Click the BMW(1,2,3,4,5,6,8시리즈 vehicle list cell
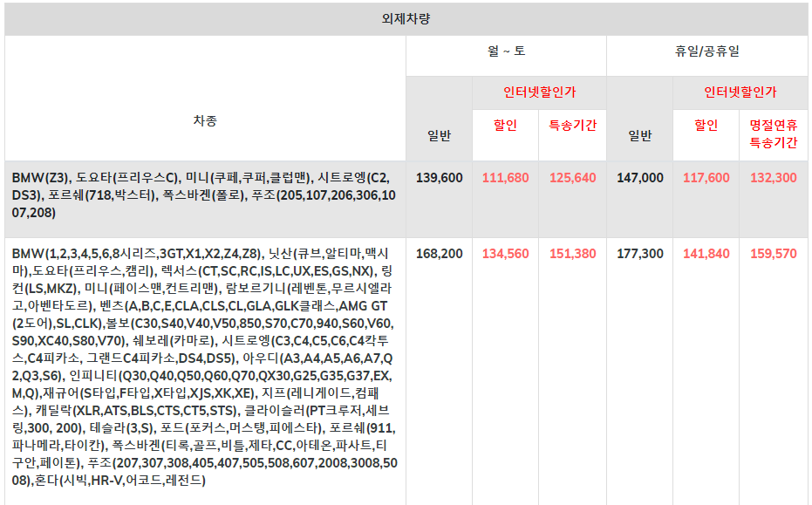This screenshot has height=505, width=812. point(205,372)
